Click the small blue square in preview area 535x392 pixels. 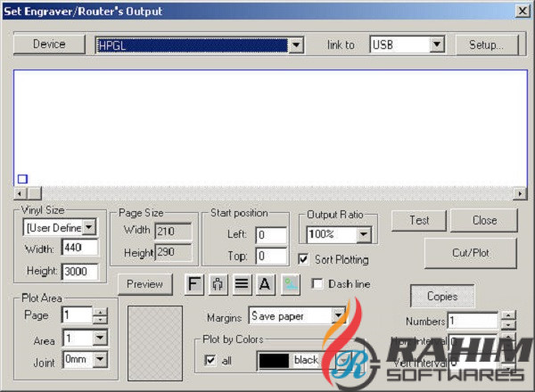coord(22,179)
